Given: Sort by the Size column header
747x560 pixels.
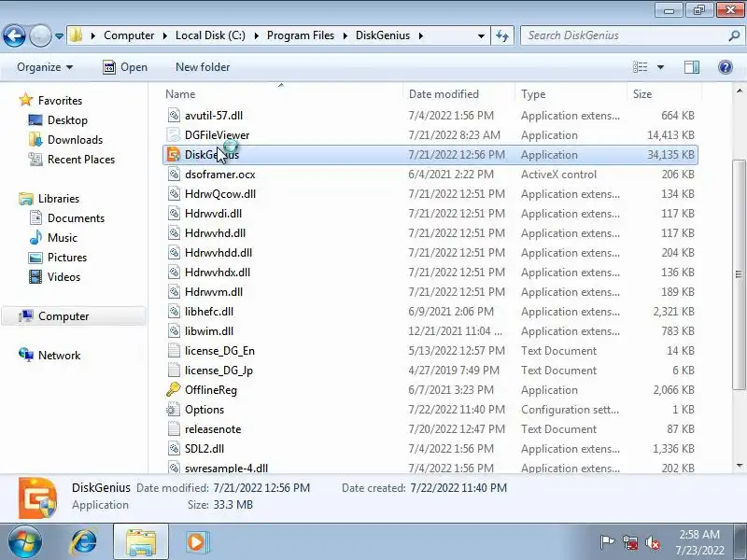Looking at the screenshot, I should tap(664, 94).
